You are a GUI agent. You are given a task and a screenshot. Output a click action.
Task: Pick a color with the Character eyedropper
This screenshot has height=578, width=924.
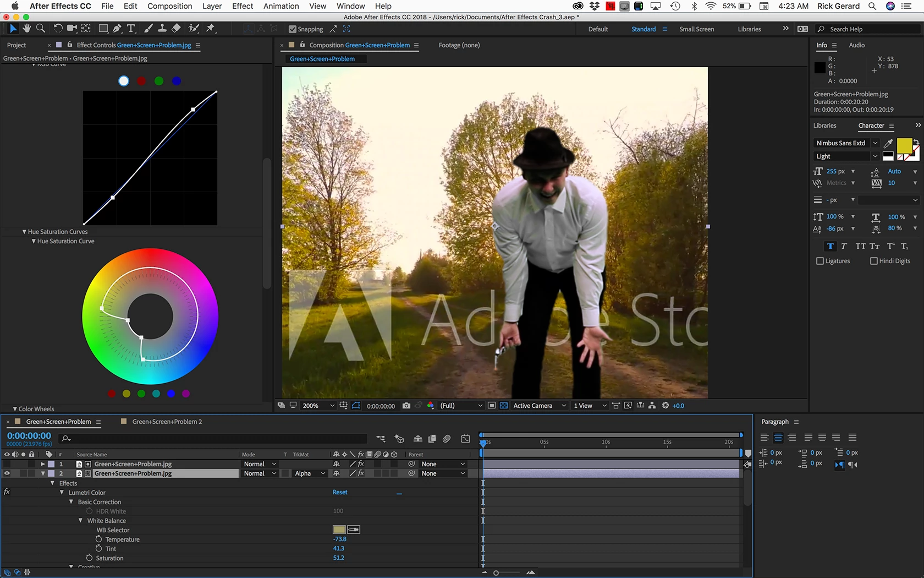tap(888, 143)
